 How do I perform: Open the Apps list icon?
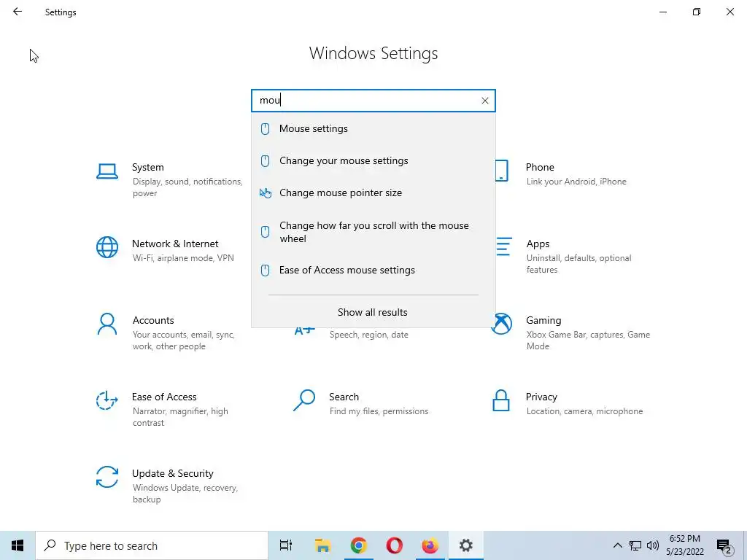coord(504,246)
